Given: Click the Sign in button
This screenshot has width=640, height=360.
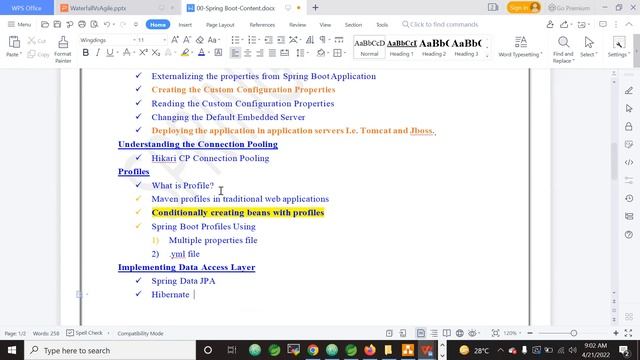Looking at the screenshot, I should (524, 7).
